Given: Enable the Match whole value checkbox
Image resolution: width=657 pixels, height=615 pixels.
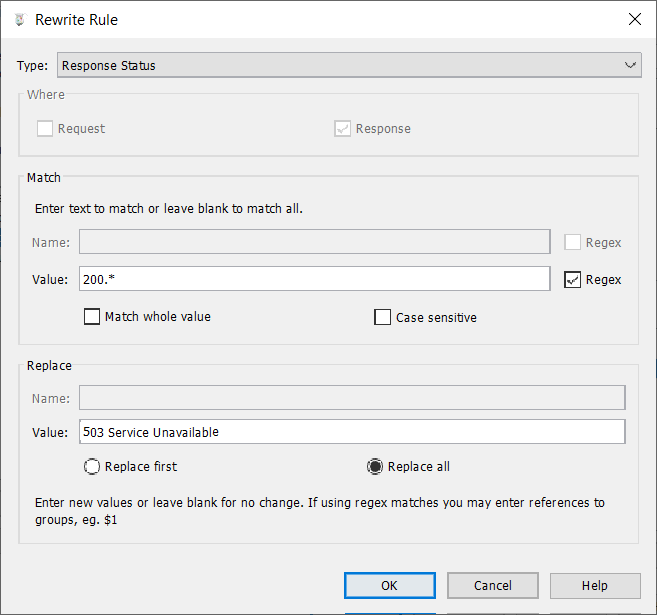Looking at the screenshot, I should click(x=94, y=317).
